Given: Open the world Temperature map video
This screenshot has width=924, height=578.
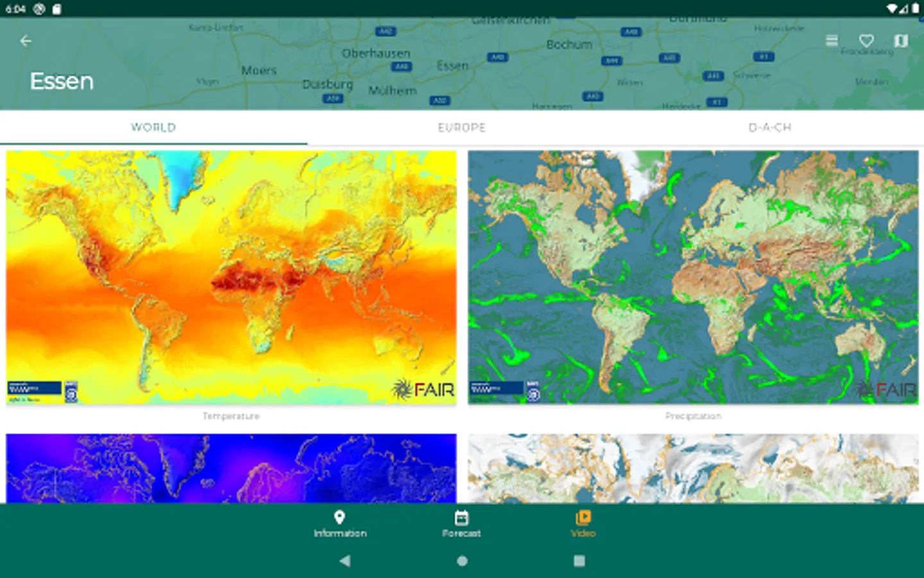Looking at the screenshot, I should point(231,277).
